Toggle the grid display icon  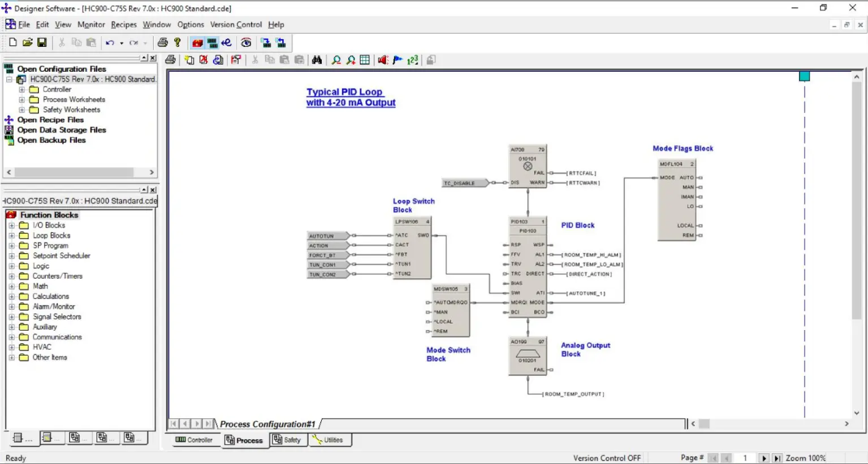365,60
